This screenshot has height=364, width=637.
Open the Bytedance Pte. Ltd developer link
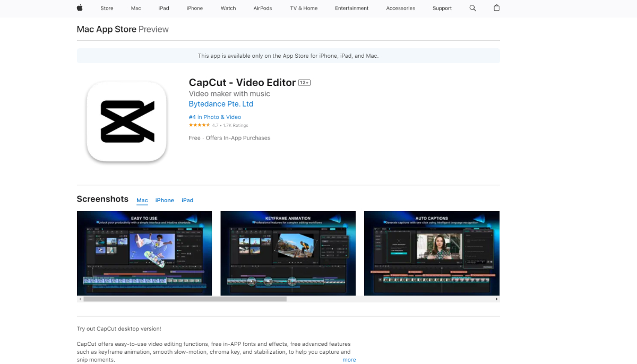(x=221, y=104)
